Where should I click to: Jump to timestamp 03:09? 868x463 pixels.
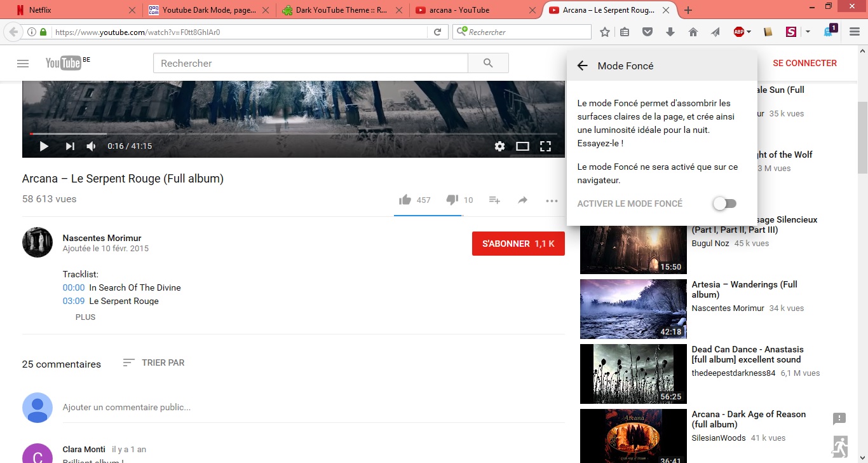[74, 301]
